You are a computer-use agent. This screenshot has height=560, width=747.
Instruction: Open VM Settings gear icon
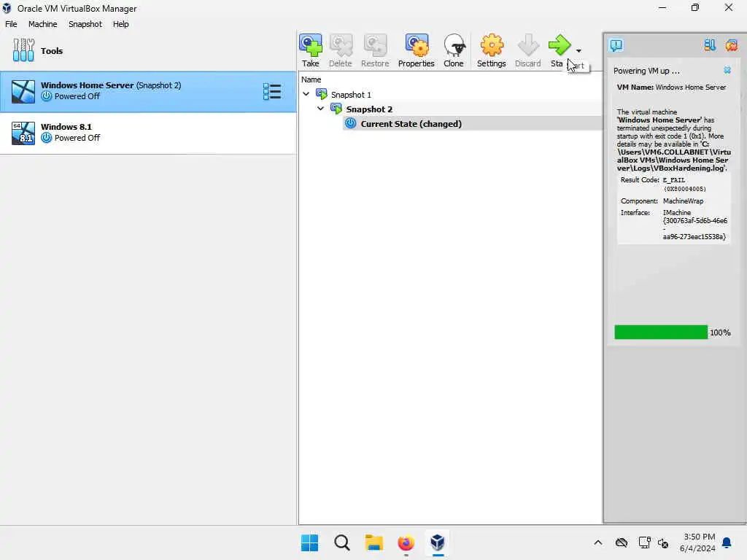click(x=492, y=45)
